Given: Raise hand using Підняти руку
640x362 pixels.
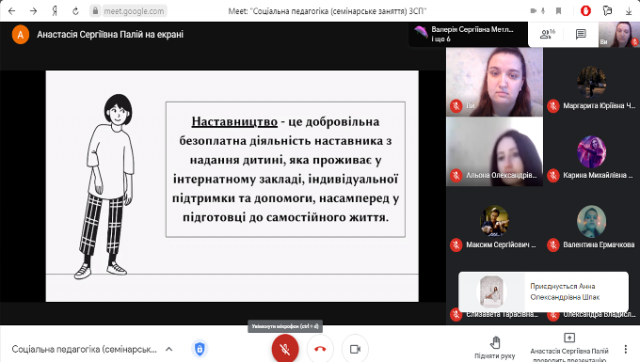Looking at the screenshot, I should point(495,348).
